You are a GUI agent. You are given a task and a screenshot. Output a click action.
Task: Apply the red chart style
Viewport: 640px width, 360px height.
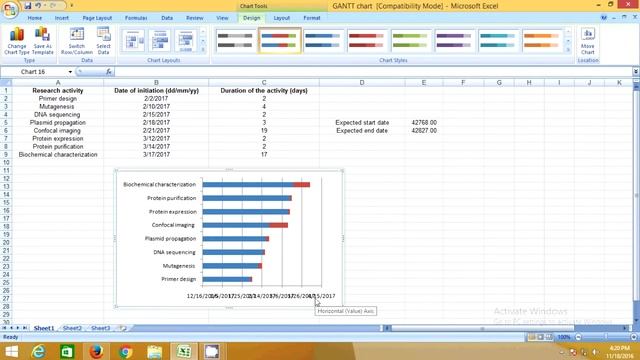366,40
